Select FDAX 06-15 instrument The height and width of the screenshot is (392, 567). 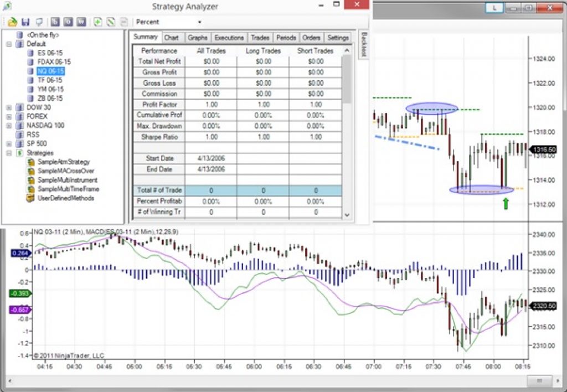coord(54,62)
